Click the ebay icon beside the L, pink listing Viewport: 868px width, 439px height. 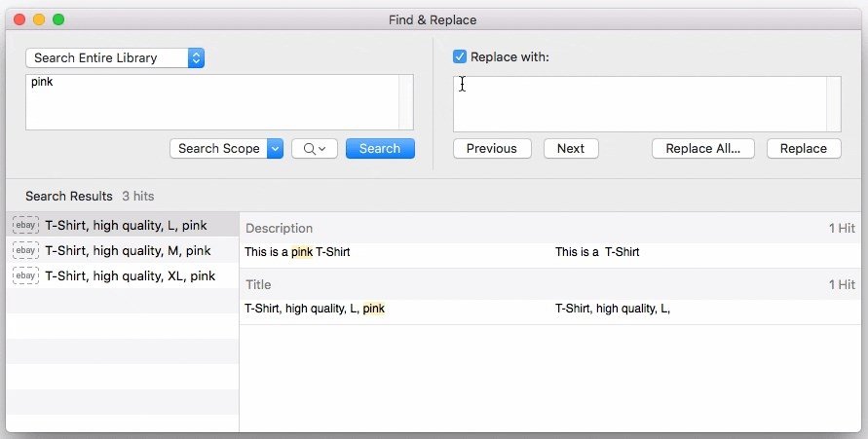pos(25,225)
